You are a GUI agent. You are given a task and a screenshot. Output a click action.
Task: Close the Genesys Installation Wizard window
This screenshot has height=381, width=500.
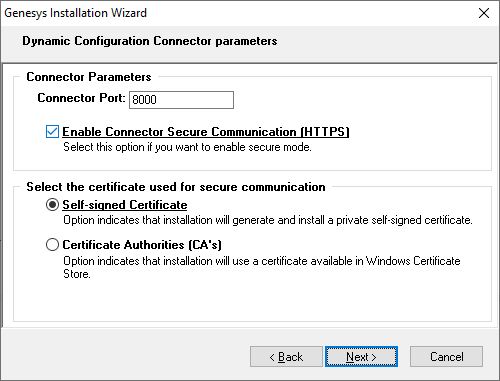(x=484, y=13)
